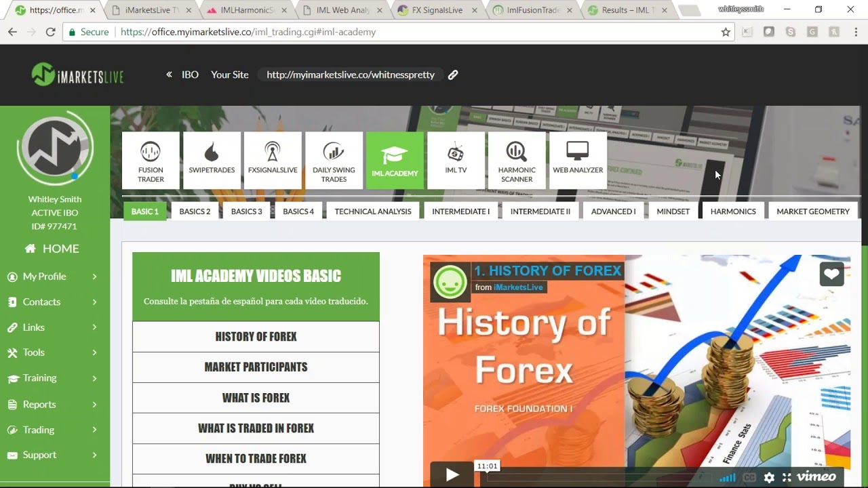
Task: Switch to the Results – IML browser tab
Action: click(x=627, y=10)
